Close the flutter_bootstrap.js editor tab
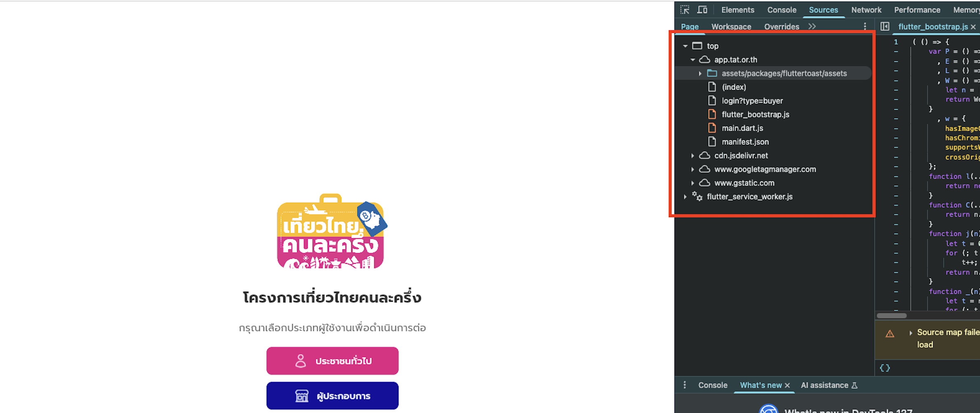Screen dimensions: 980x413 pos(973,27)
